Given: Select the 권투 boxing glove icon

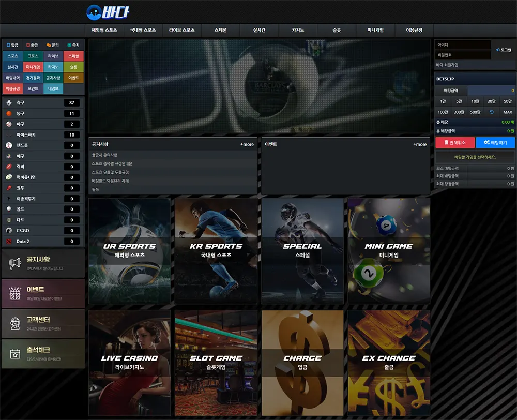Looking at the screenshot, I should pyautogui.click(x=9, y=188).
